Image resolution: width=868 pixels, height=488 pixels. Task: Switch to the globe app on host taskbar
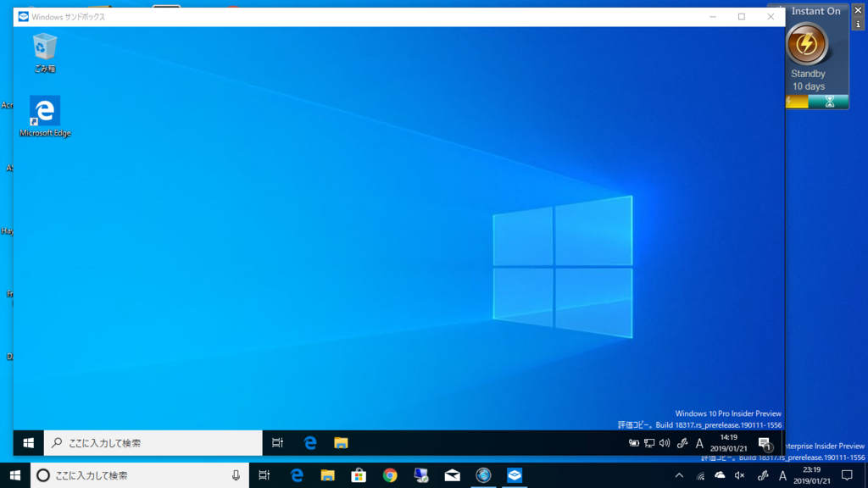(483, 475)
